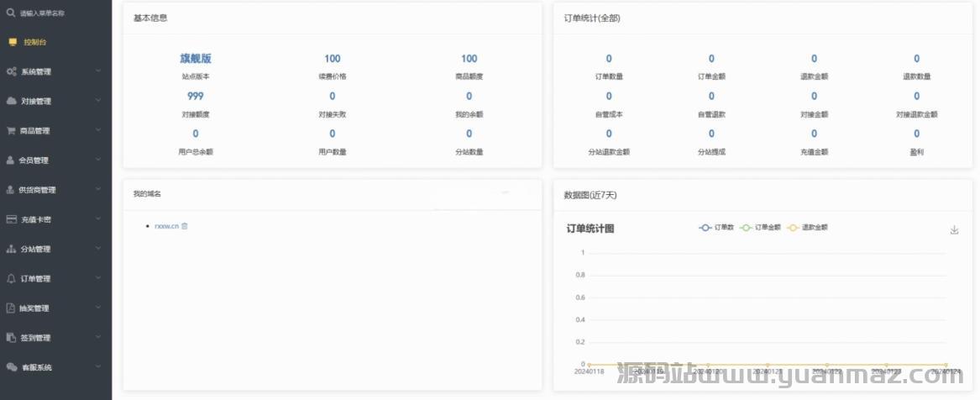Screen dimensions: 980x400
Task: Click the 订单管理 bell icon
Action: coord(11,279)
